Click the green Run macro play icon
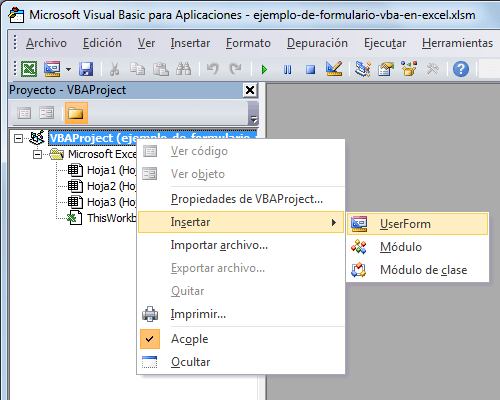This screenshot has width=500, height=400. tap(264, 69)
